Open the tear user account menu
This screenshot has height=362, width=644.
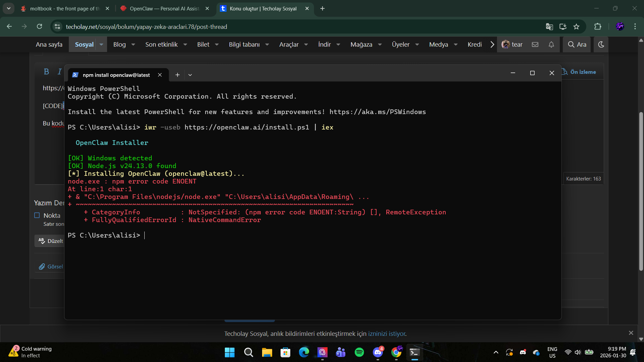coord(512,44)
